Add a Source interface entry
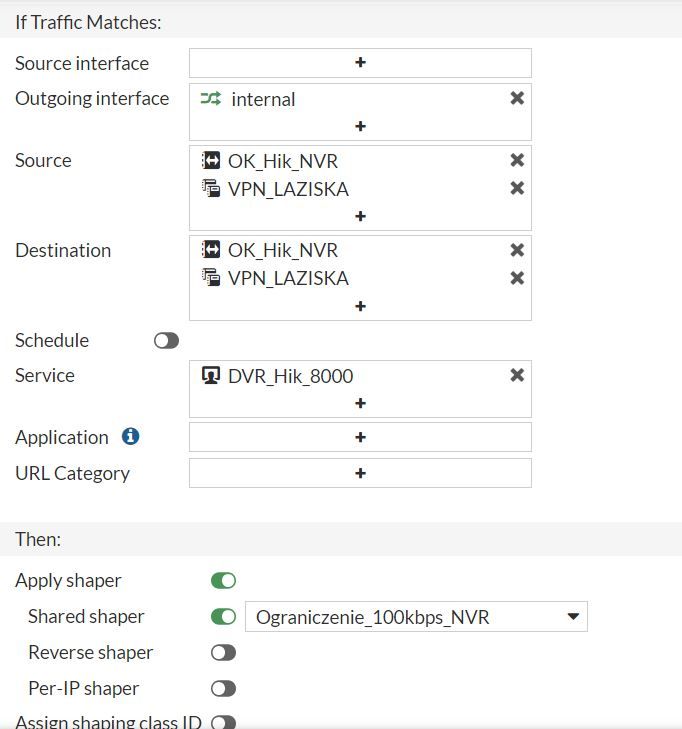 [360, 62]
